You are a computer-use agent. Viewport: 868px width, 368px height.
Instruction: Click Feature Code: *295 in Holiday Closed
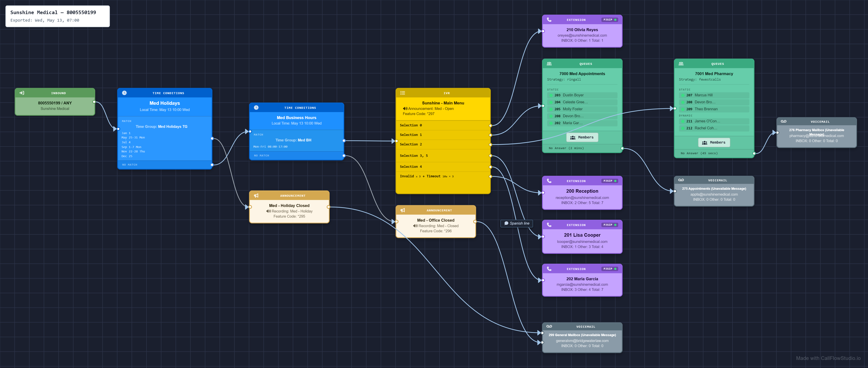coord(289,216)
